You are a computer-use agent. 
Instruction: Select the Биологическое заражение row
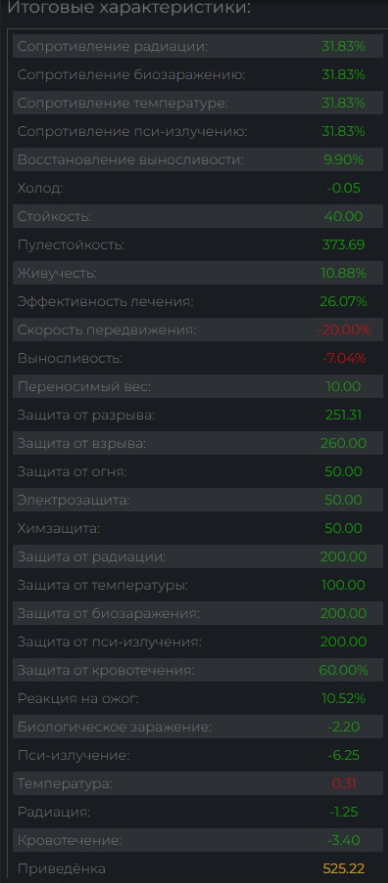click(x=198, y=726)
